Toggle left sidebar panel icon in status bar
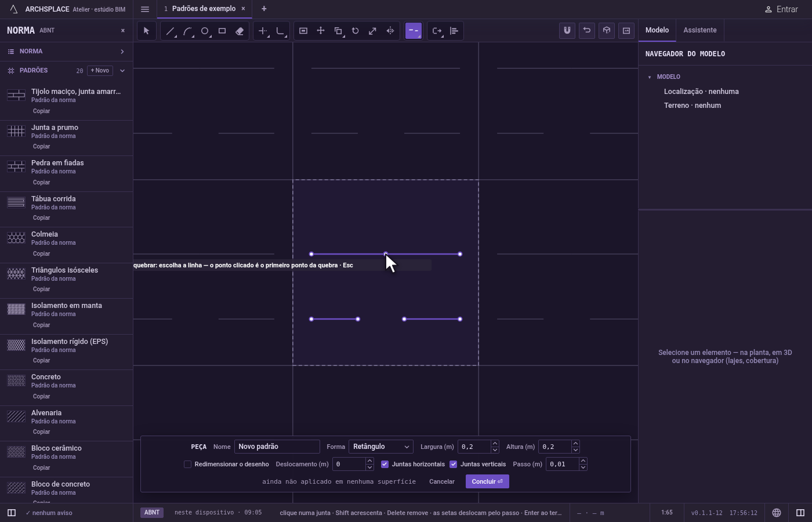The width and height of the screenshot is (812, 522). pyautogui.click(x=11, y=513)
